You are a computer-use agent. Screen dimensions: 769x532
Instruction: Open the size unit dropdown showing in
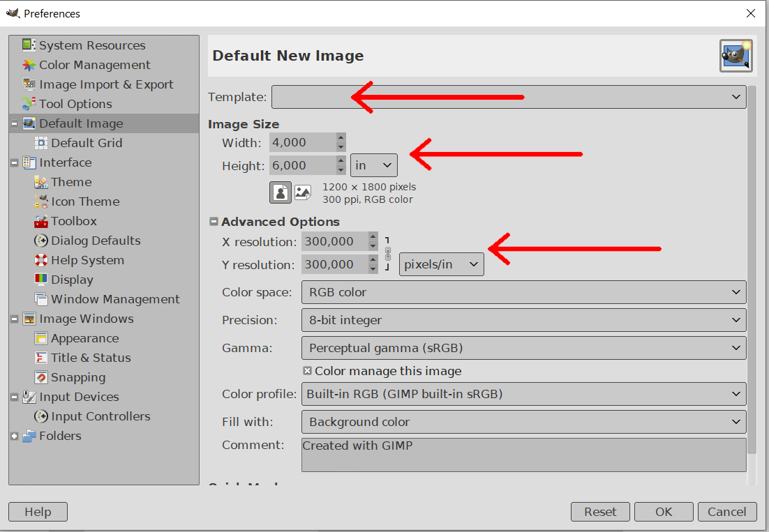point(374,165)
